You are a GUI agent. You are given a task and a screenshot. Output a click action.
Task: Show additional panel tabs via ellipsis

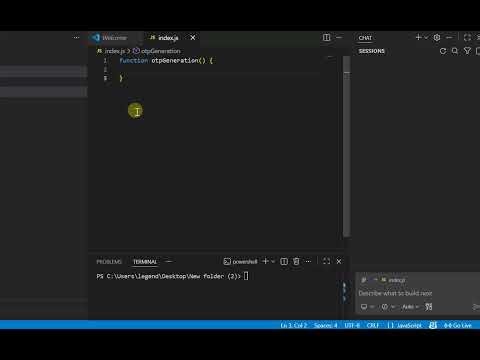(x=169, y=262)
